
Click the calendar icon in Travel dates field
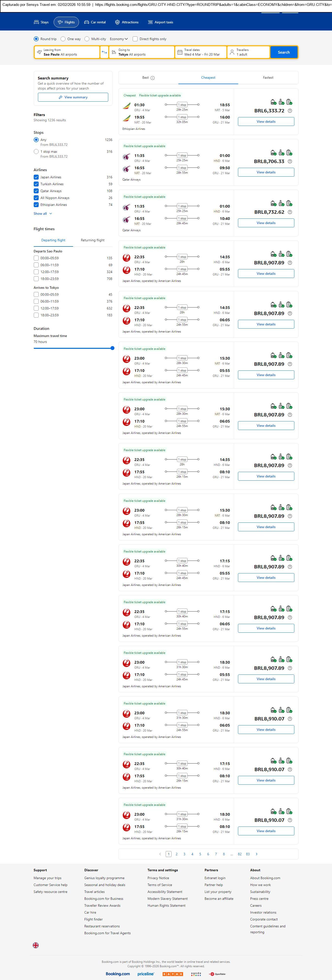point(180,52)
